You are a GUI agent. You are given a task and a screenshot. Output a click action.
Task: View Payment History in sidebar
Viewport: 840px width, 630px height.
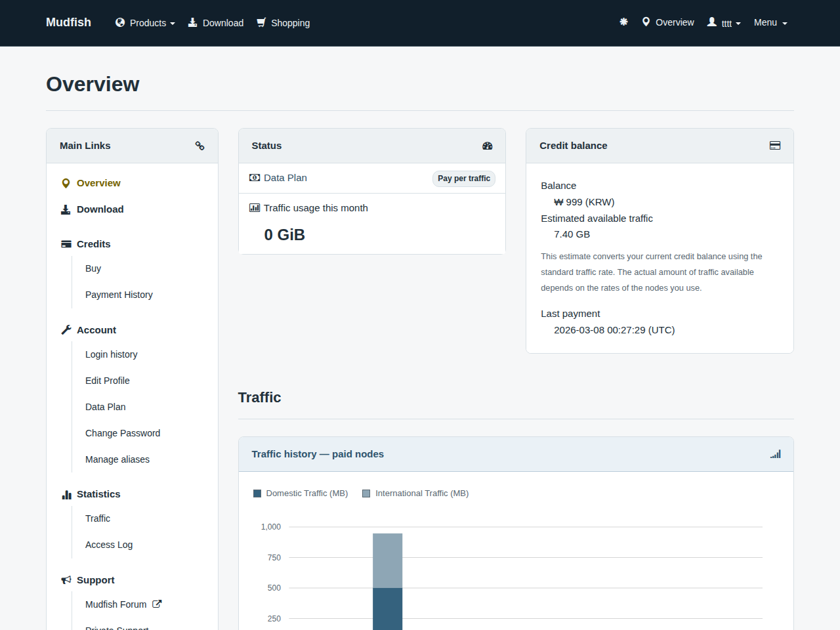[x=119, y=295]
